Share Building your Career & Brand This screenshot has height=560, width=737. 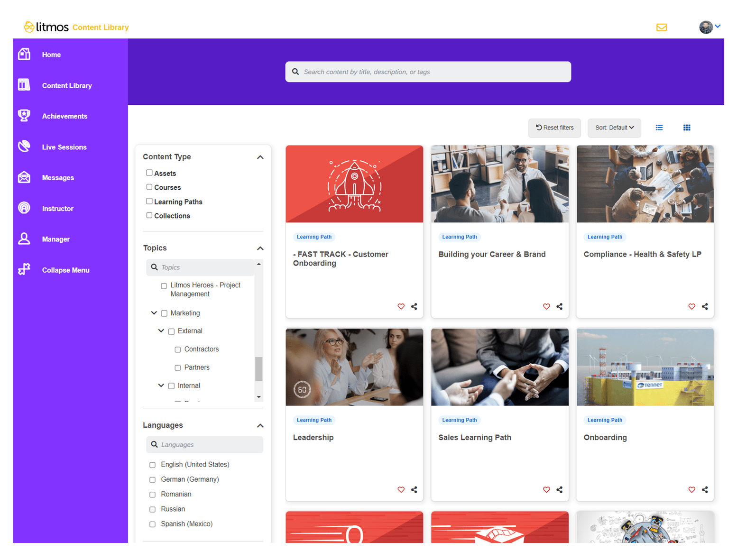tap(560, 306)
